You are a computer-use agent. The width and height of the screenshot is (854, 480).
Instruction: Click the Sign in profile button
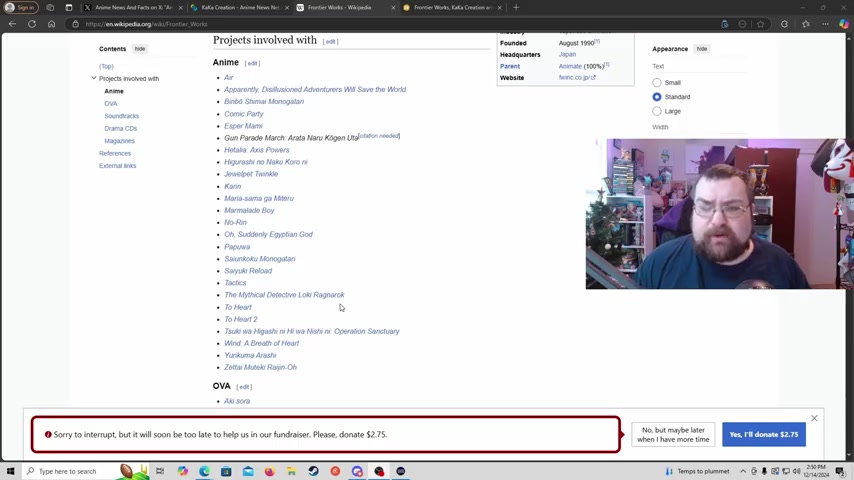[21, 8]
